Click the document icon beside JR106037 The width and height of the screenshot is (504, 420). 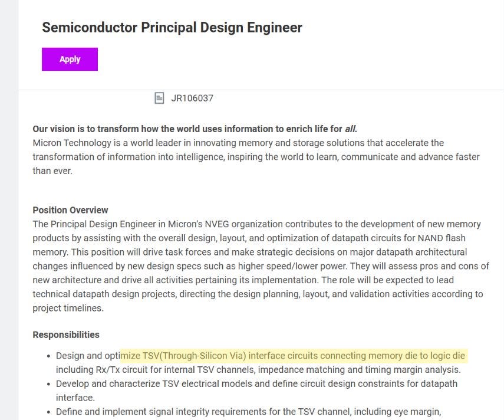point(159,98)
